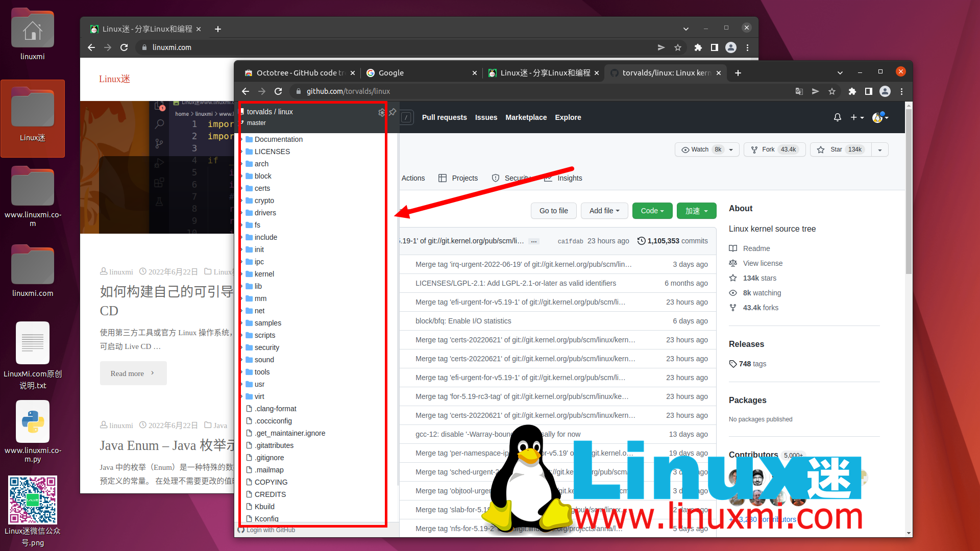Expand commit message ellipsis button
Viewport: 980px width, 551px height.
(x=534, y=241)
